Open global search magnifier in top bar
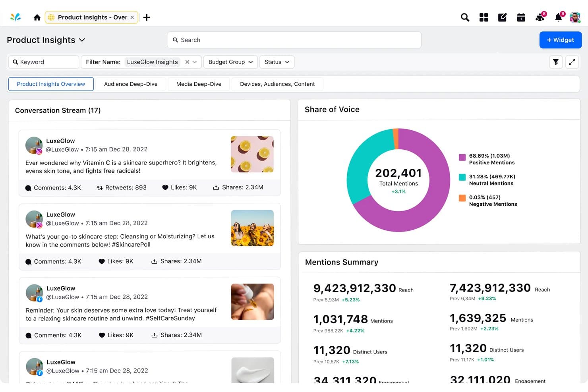The image size is (588, 392). (x=465, y=17)
